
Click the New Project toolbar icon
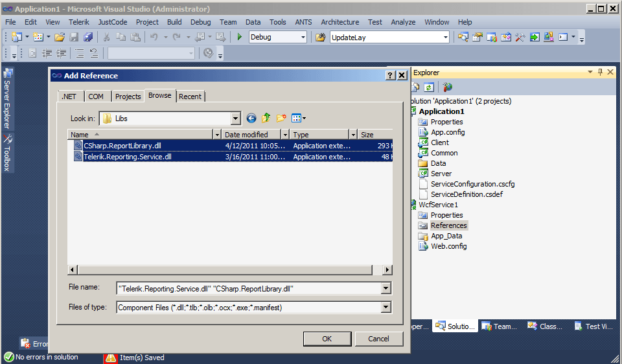click(x=17, y=38)
